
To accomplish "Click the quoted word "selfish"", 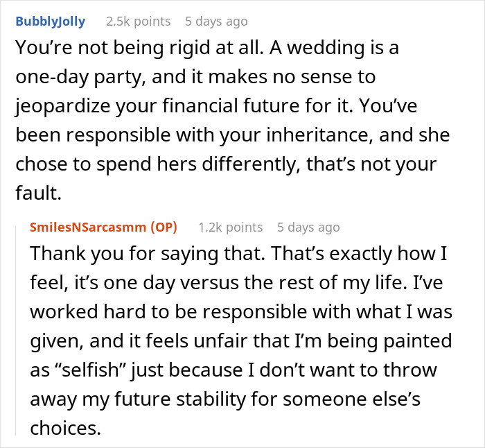I will pos(85,370).
